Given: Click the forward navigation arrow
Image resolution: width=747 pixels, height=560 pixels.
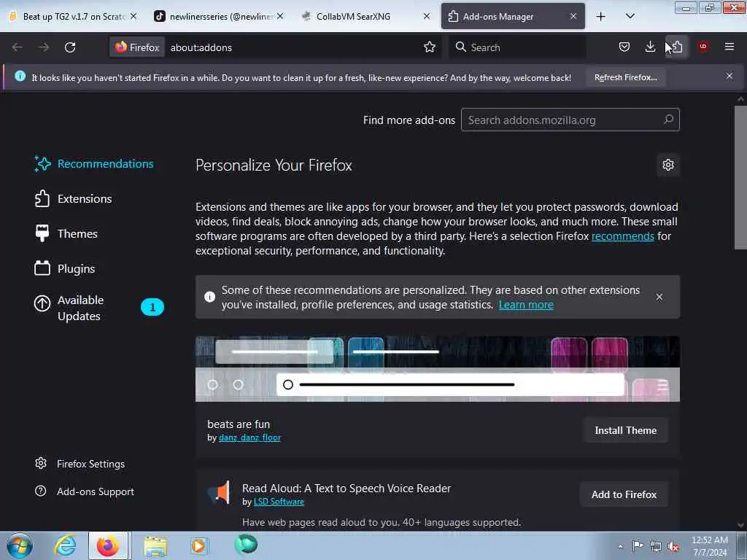Looking at the screenshot, I should point(44,47).
